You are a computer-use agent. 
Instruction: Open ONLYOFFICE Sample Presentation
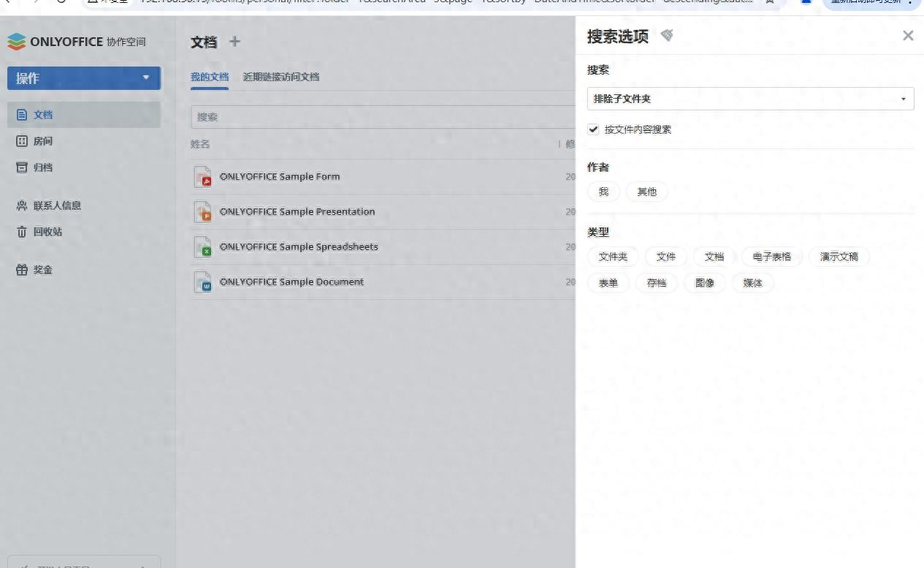(297, 212)
